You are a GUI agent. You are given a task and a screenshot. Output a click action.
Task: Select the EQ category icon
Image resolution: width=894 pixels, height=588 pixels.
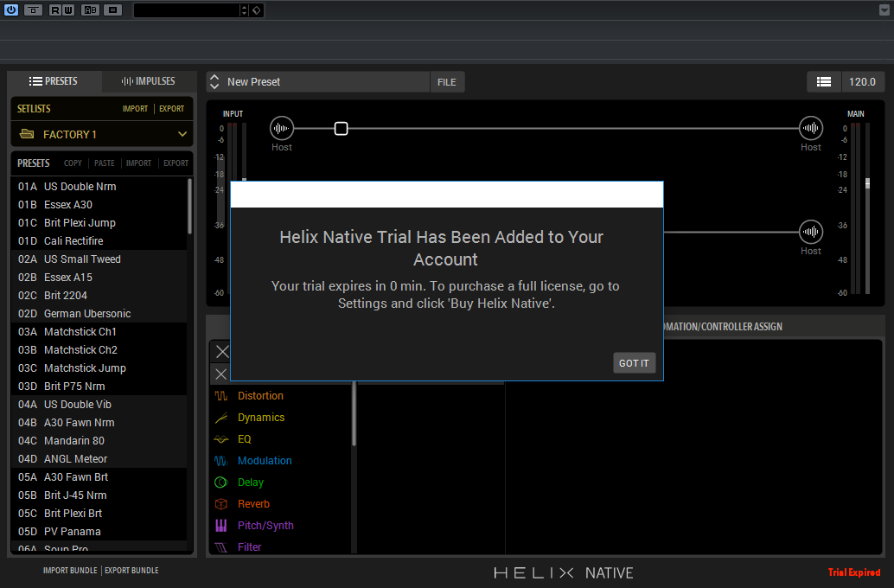tap(221, 439)
